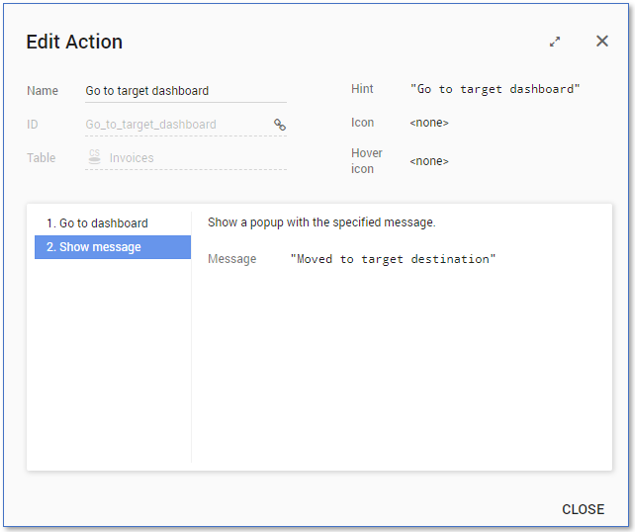This screenshot has width=635, height=532.
Task: Edit the Name field text
Action: pos(185,91)
